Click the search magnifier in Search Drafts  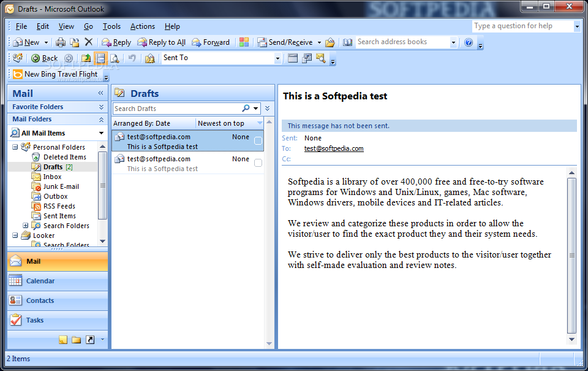246,108
